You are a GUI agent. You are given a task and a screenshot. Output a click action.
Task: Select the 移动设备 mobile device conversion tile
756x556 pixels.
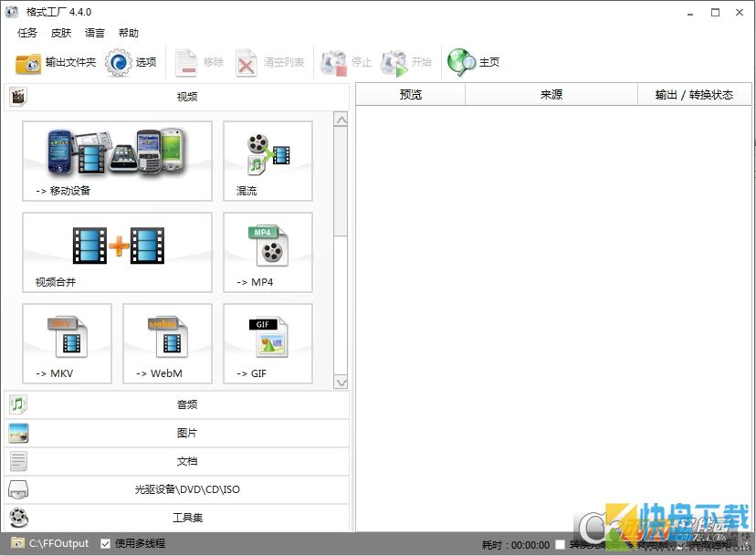click(117, 161)
